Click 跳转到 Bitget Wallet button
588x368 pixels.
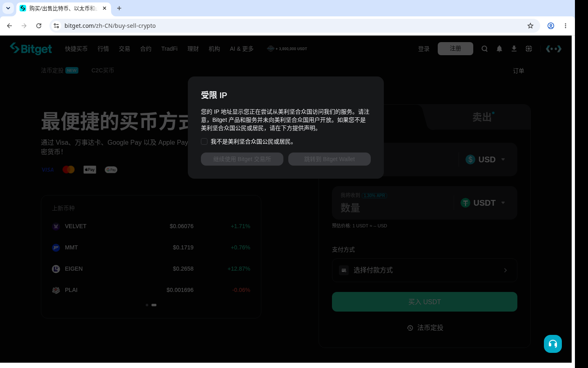tap(330, 159)
